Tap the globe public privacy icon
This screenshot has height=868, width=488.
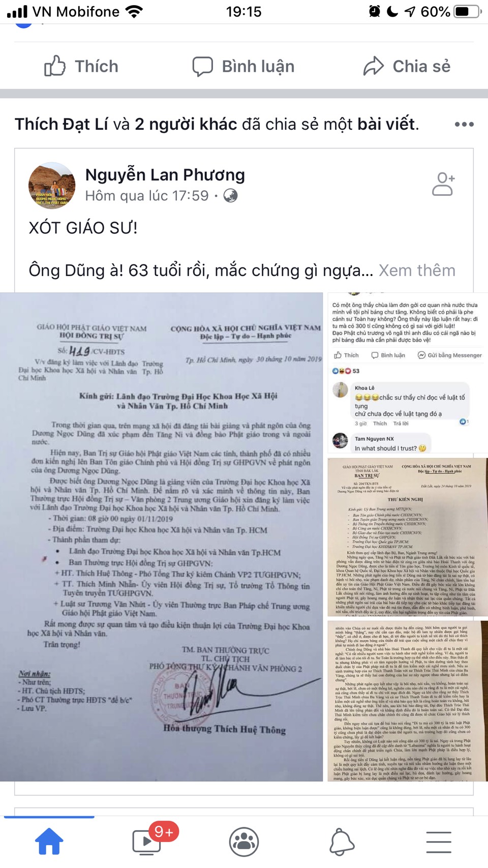230,196
